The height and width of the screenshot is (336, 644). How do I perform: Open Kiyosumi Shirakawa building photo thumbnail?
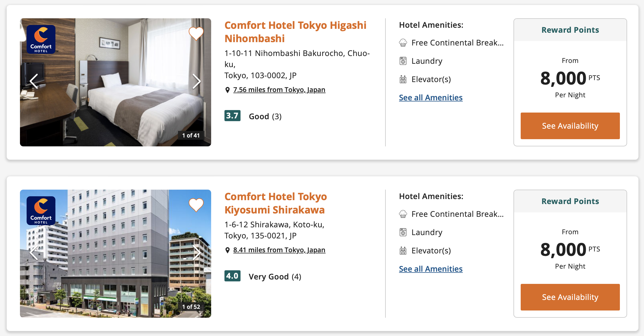click(x=116, y=254)
